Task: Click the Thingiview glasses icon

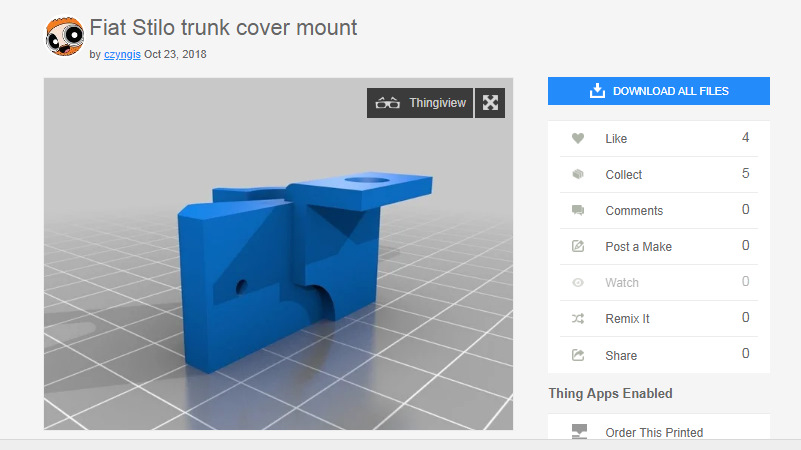Action: 387,103
